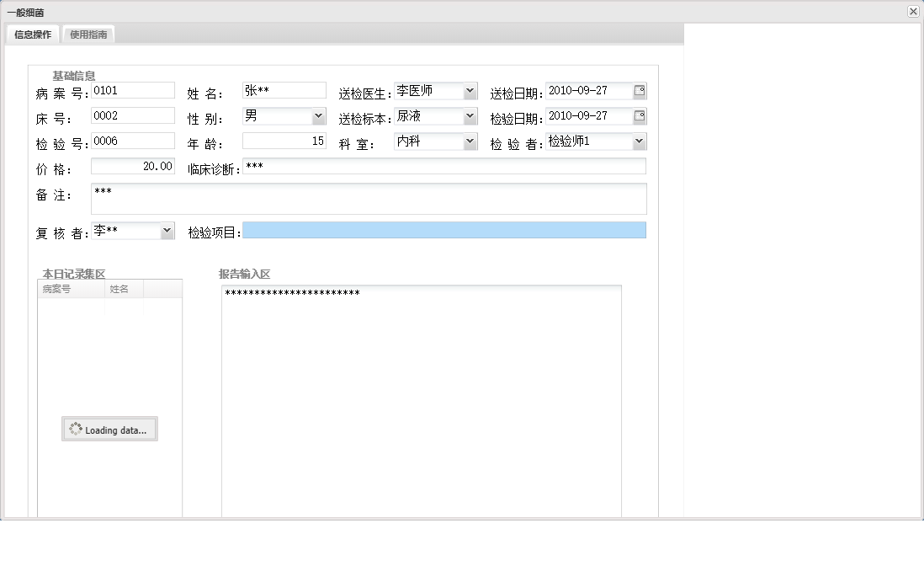Close the 一般细菌 window
Screen dimensions: 924x587
911,11
